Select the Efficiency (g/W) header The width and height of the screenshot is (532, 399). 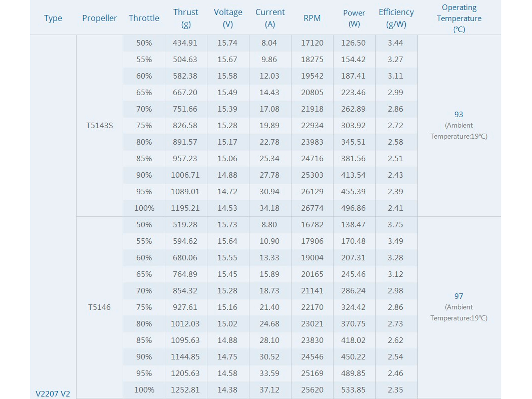click(x=396, y=18)
